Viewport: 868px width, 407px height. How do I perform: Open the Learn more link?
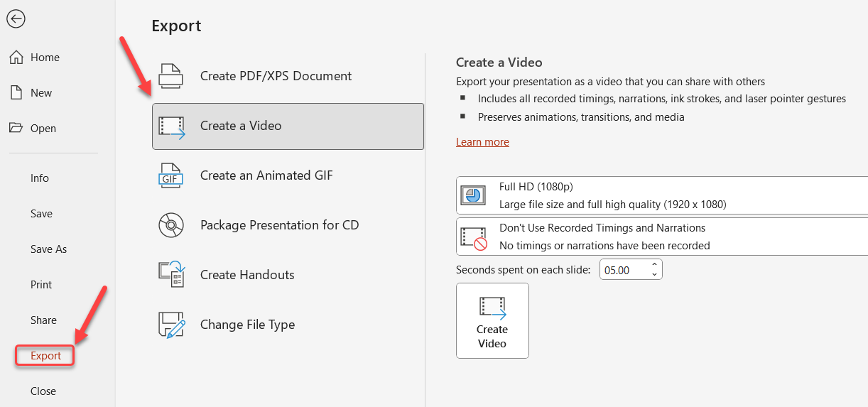pos(482,142)
